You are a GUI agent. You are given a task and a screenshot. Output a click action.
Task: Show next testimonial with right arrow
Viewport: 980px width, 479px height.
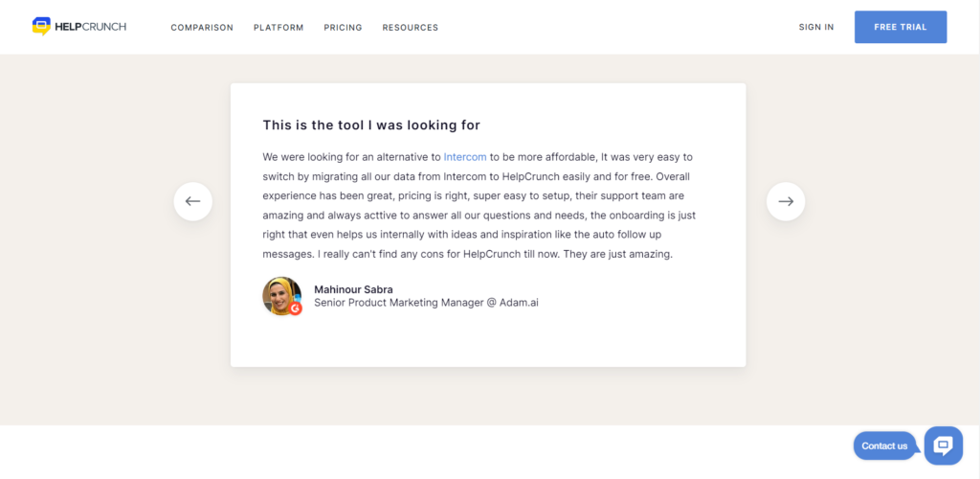(786, 201)
